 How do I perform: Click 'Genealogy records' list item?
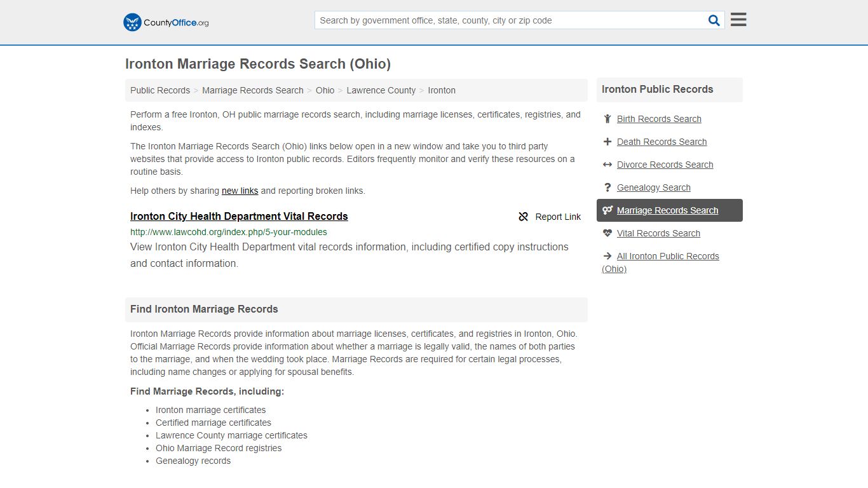click(193, 461)
